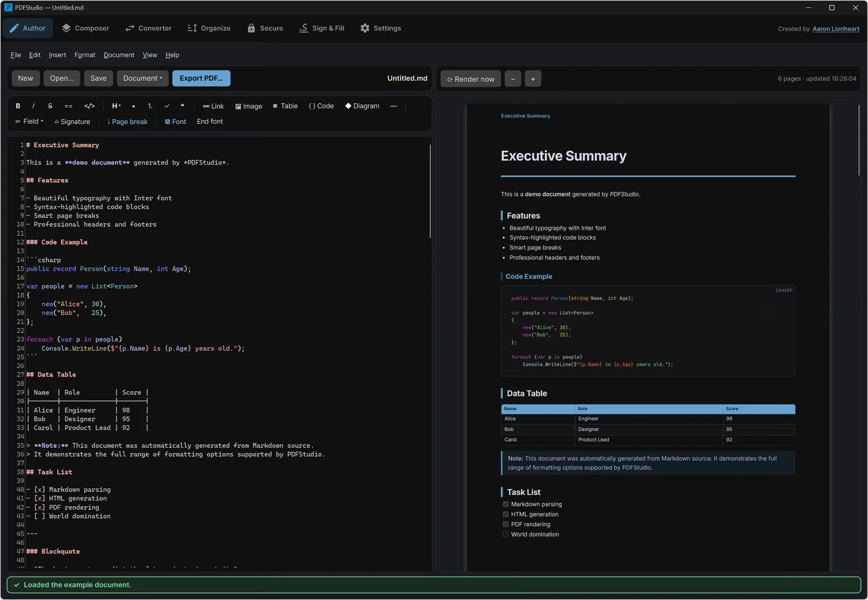This screenshot has width=868, height=600.
Task: Switch to the Converter tab
Action: click(x=148, y=28)
